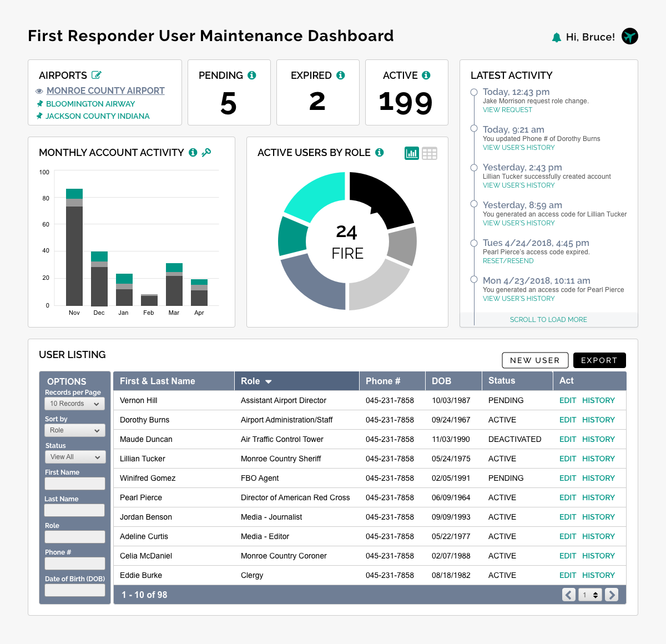This screenshot has height=644, width=666.
Task: View history for Jordan Benson
Action: [x=598, y=517]
